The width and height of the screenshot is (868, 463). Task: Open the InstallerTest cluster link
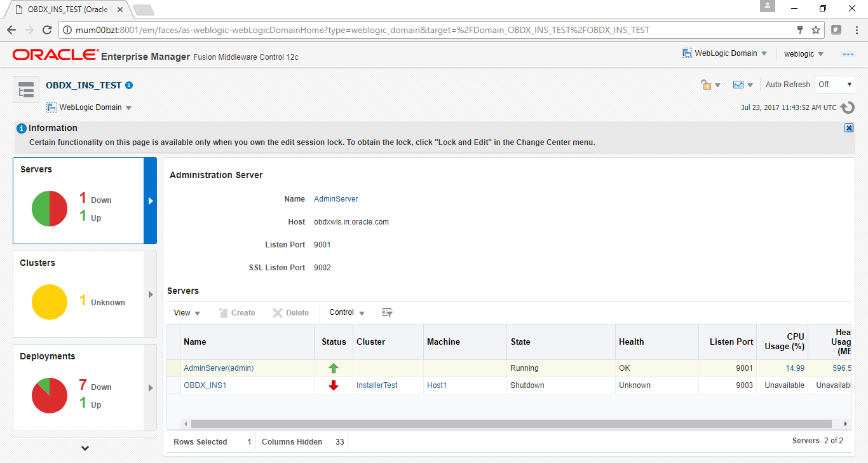[x=377, y=385]
